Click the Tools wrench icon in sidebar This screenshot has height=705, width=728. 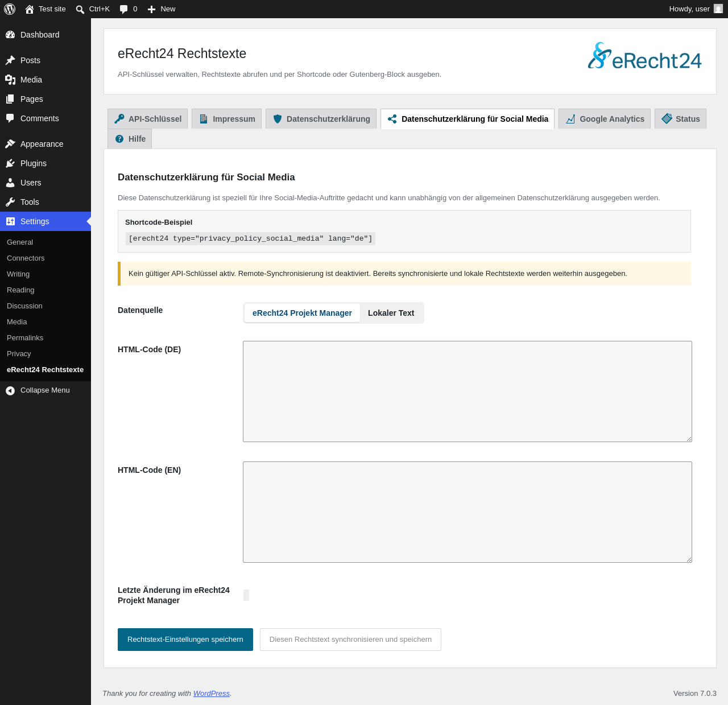(10, 202)
